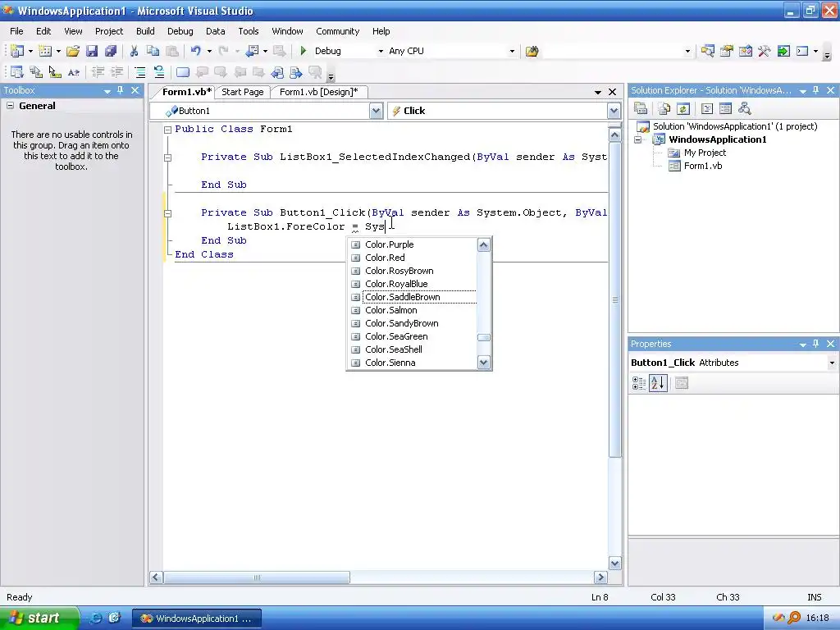Click the editor horizontal scrollbar thumb

(x=257, y=577)
